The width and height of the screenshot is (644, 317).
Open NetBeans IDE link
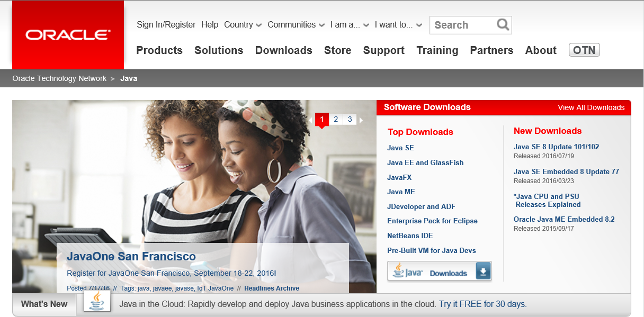point(410,236)
